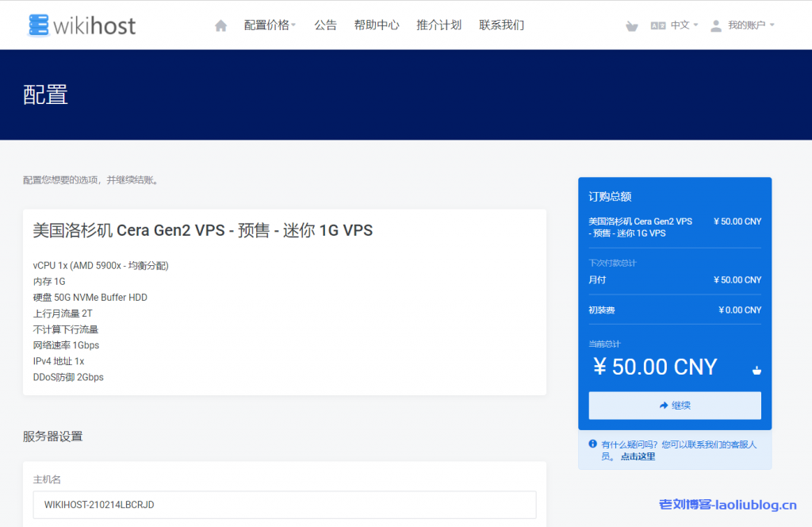Screen dimensions: 812x527
Task: Click the wikihost logo
Action: pos(82,25)
